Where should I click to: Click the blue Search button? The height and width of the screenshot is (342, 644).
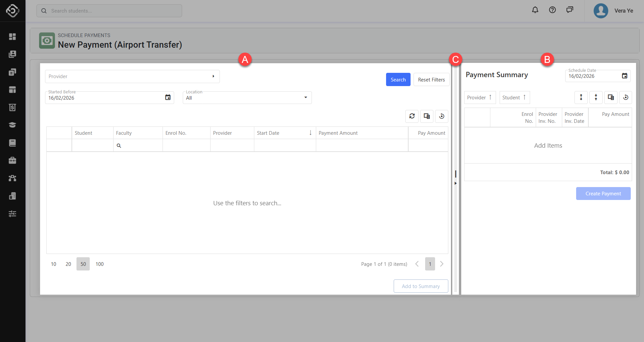coord(398,79)
